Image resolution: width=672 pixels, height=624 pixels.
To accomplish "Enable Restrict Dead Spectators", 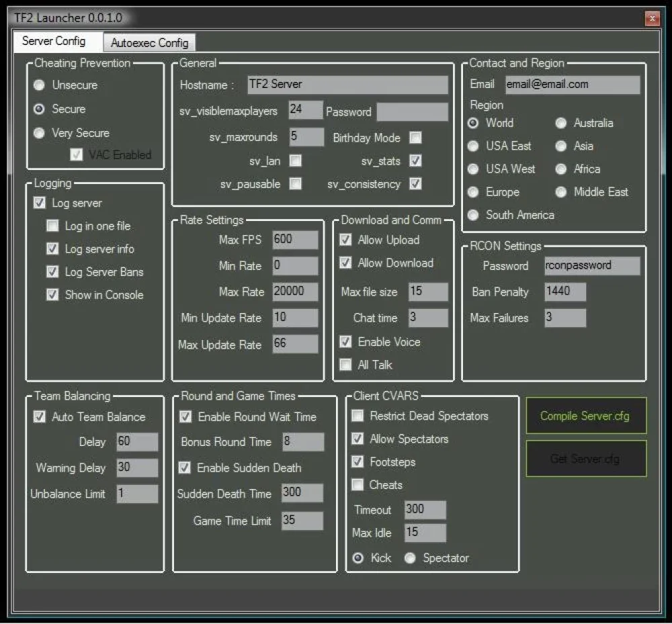I will click(358, 415).
